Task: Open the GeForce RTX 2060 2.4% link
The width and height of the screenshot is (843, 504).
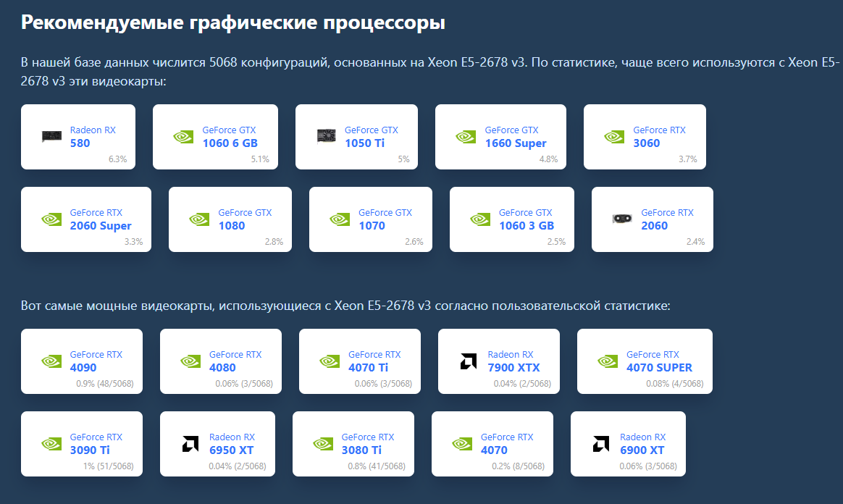Action: pyautogui.click(x=667, y=219)
